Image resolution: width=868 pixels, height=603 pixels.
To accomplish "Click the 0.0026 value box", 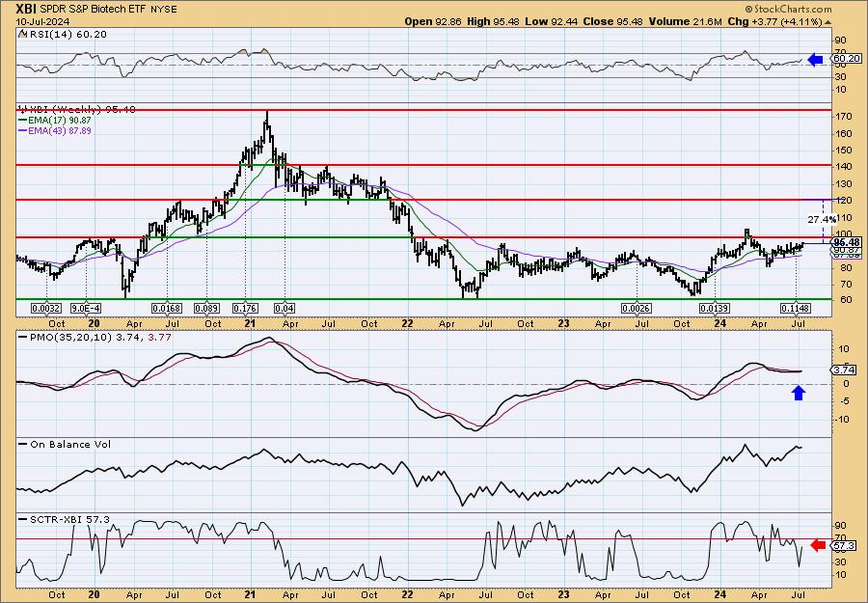I will point(637,309).
